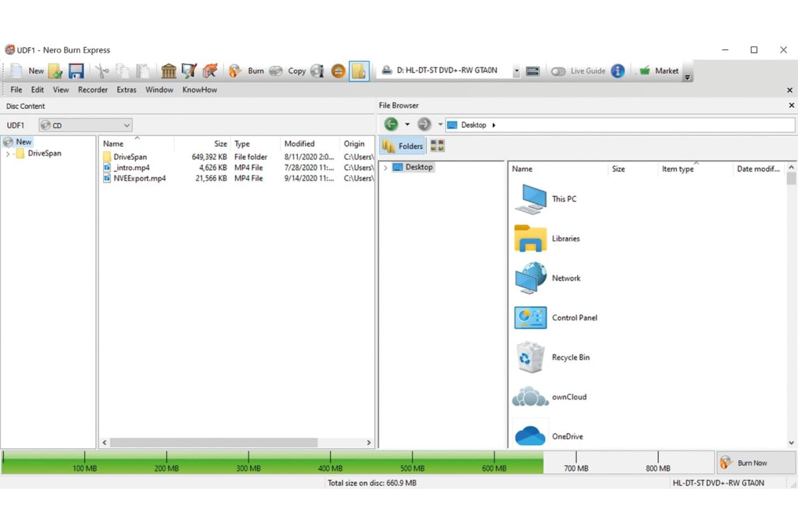798x532 pixels.
Task: Click the paste clipboard icon in toolbar
Action: tap(142, 70)
